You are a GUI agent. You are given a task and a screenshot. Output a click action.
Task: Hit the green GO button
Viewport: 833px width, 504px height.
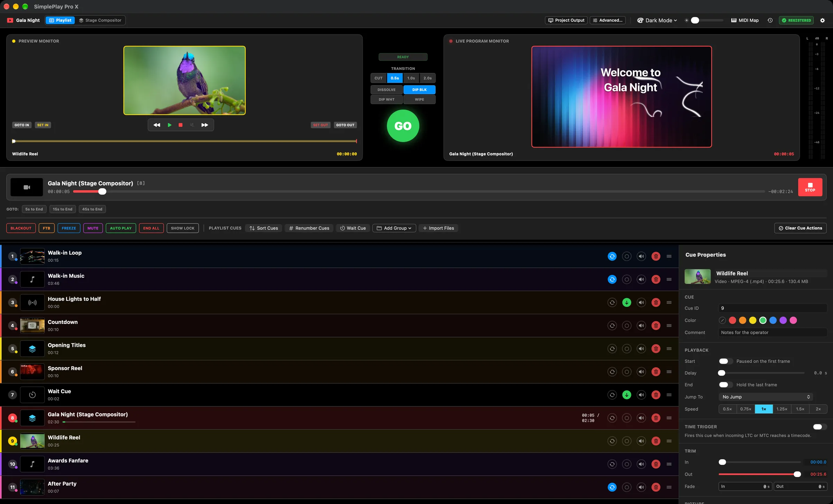403,126
